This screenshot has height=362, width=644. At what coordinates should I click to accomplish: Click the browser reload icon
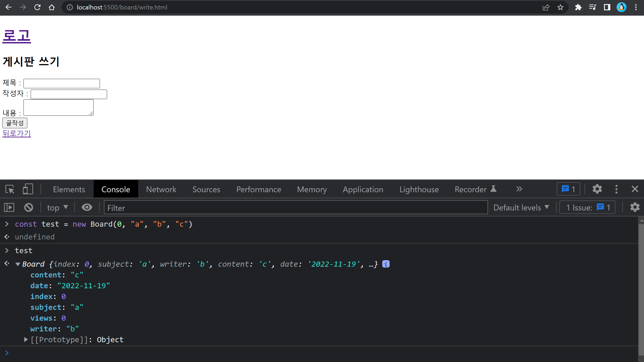click(37, 7)
